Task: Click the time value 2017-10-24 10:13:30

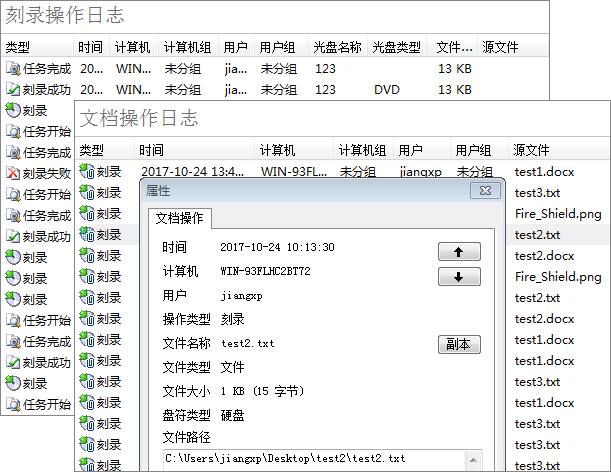Action: click(x=277, y=247)
